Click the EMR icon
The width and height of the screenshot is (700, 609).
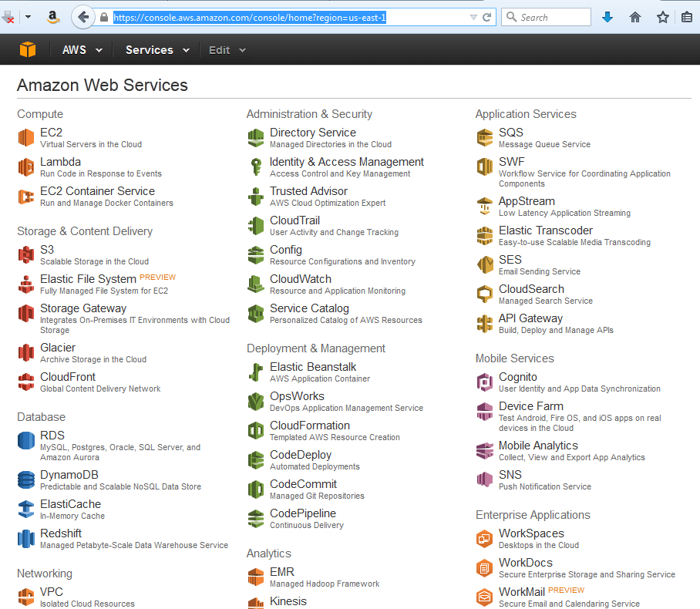point(256,577)
